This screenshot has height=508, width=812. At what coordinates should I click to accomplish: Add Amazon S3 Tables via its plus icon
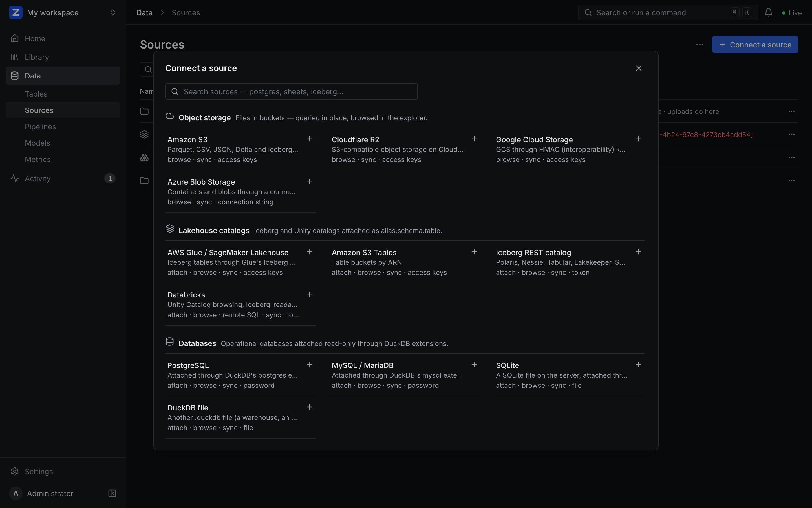pos(474,252)
